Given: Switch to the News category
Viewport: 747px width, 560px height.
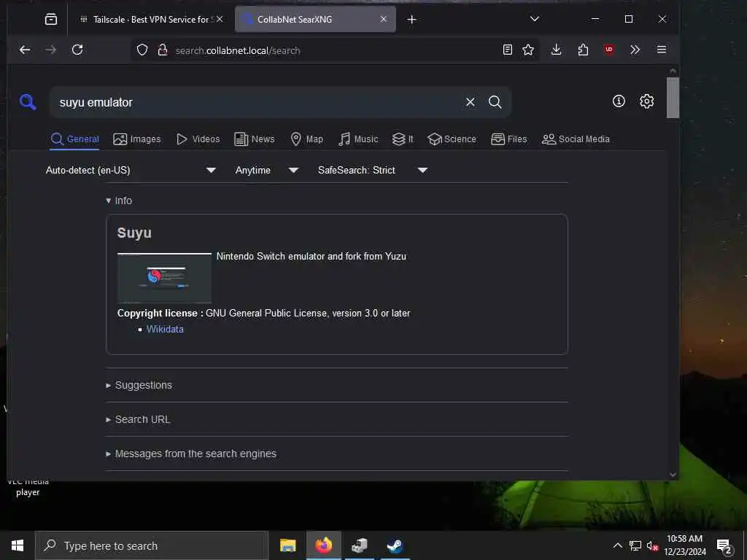Looking at the screenshot, I should pos(254,139).
